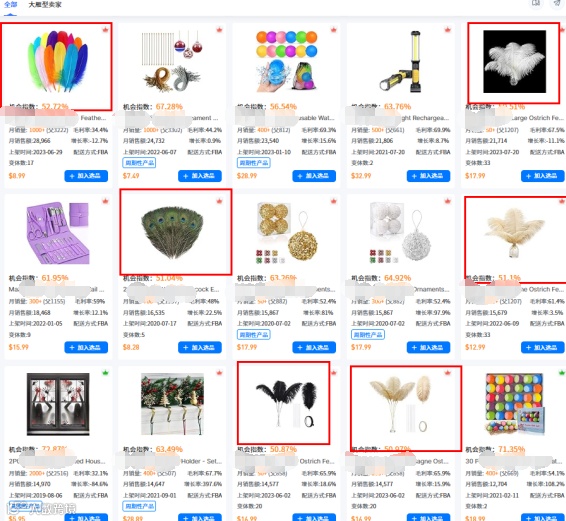This screenshot has width=566, height=521.
Task: Click 加入选品 for the $15.99 manicure set
Action: pos(86,347)
